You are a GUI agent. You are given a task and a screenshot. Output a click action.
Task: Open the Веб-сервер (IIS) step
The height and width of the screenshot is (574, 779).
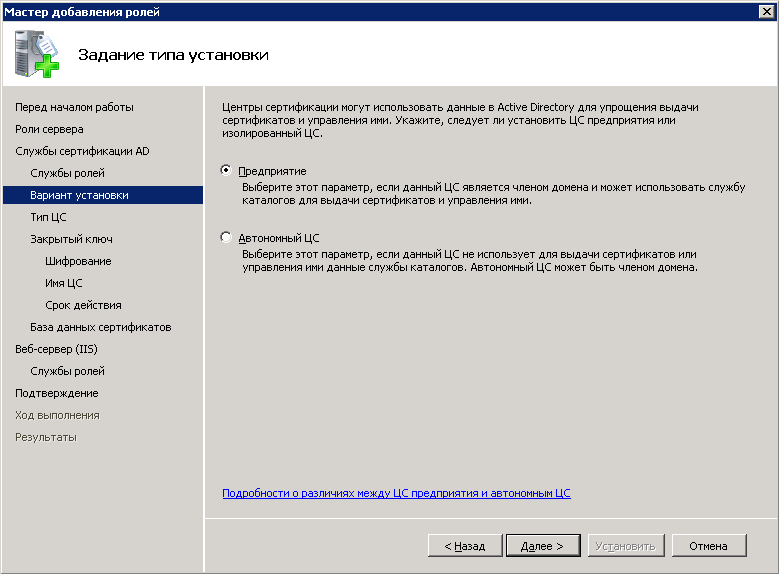click(x=56, y=349)
